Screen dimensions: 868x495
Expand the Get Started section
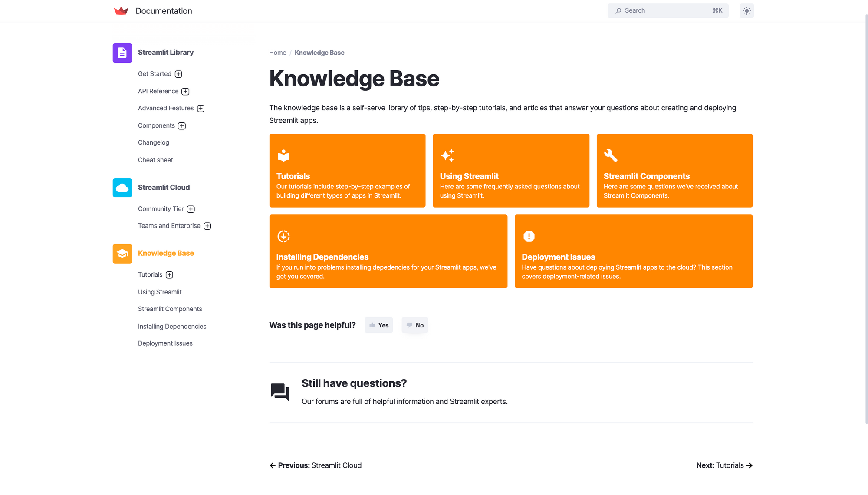(x=178, y=74)
